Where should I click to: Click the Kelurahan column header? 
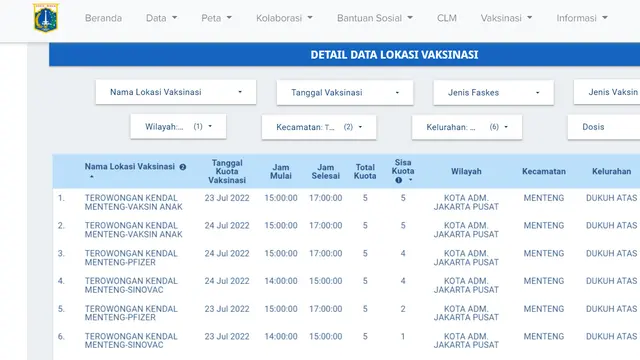click(611, 171)
